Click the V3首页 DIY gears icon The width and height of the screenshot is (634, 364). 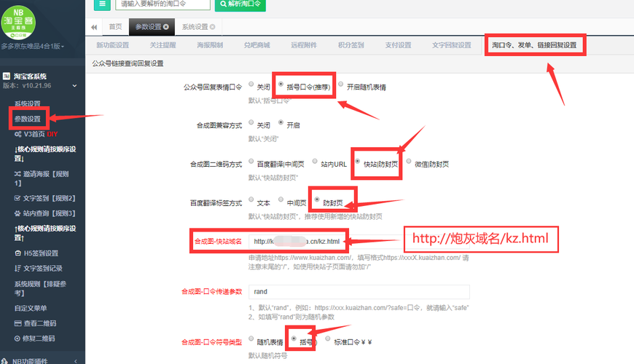coord(17,134)
